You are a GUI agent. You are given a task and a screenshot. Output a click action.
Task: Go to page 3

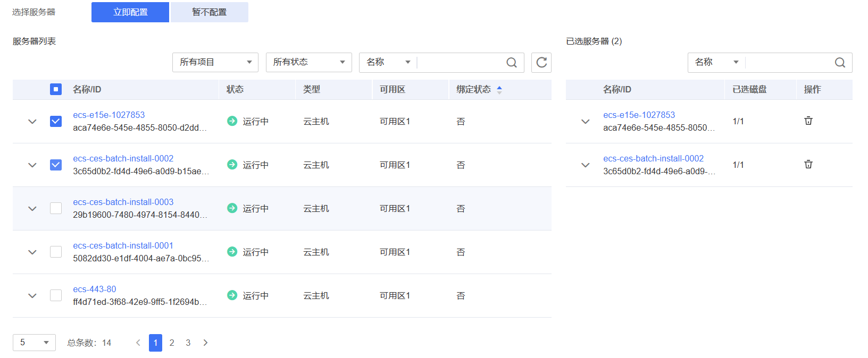click(x=188, y=343)
